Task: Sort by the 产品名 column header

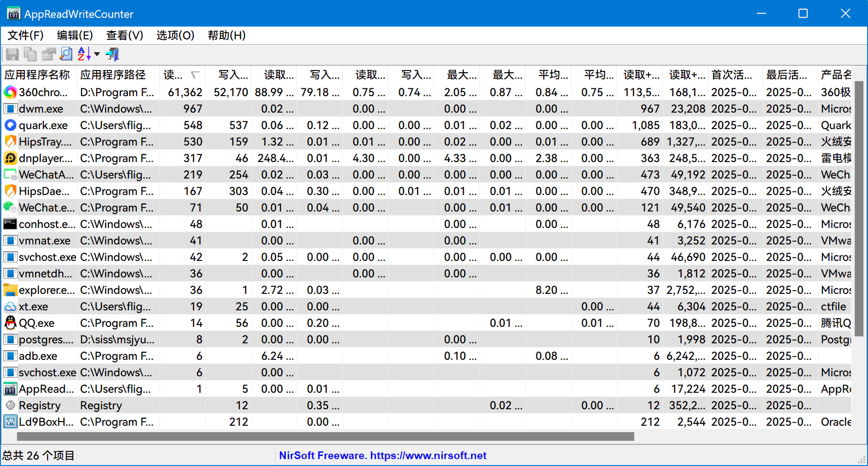Action: click(x=835, y=75)
